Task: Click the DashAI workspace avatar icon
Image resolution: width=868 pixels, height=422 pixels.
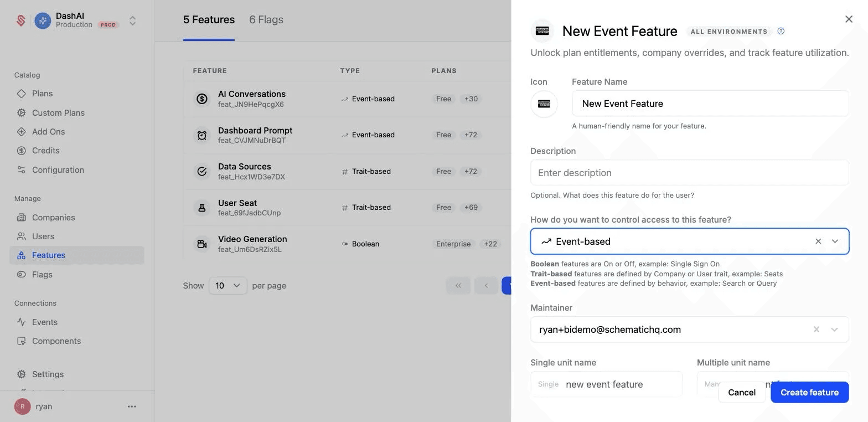Action: (43, 21)
